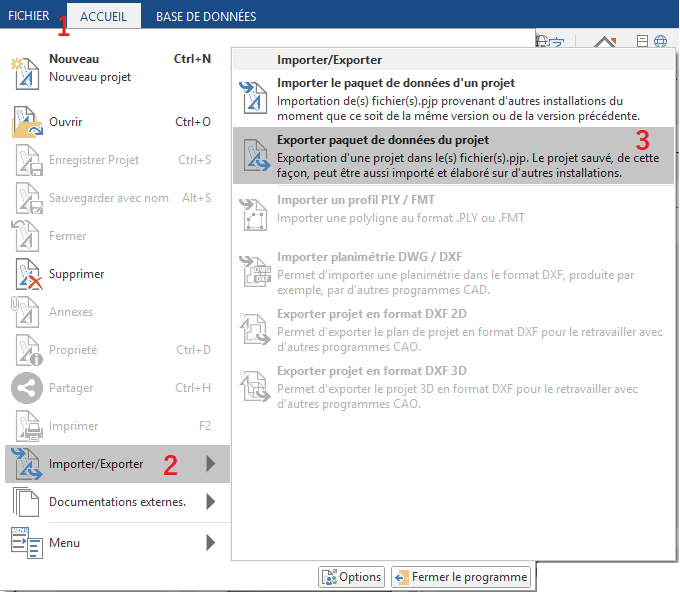The image size is (680, 593).
Task: Click the Importer/Exporter arrows icon
Action: point(27,464)
